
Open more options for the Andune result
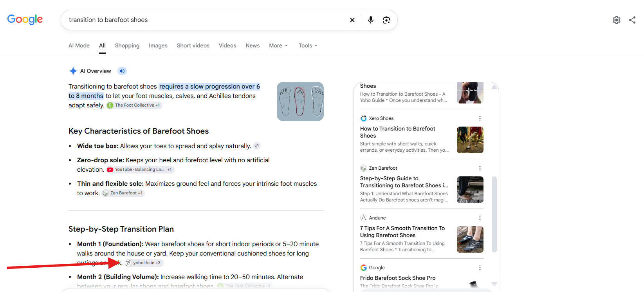point(480,218)
